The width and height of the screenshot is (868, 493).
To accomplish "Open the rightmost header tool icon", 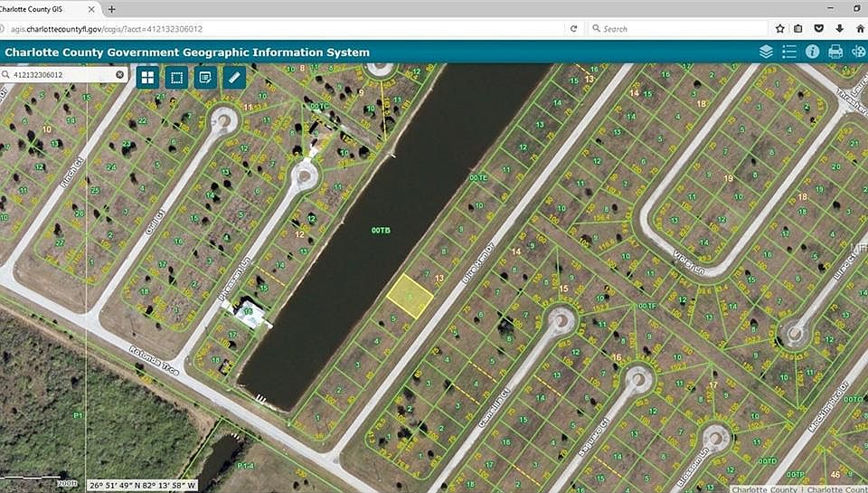I will pos(859,52).
